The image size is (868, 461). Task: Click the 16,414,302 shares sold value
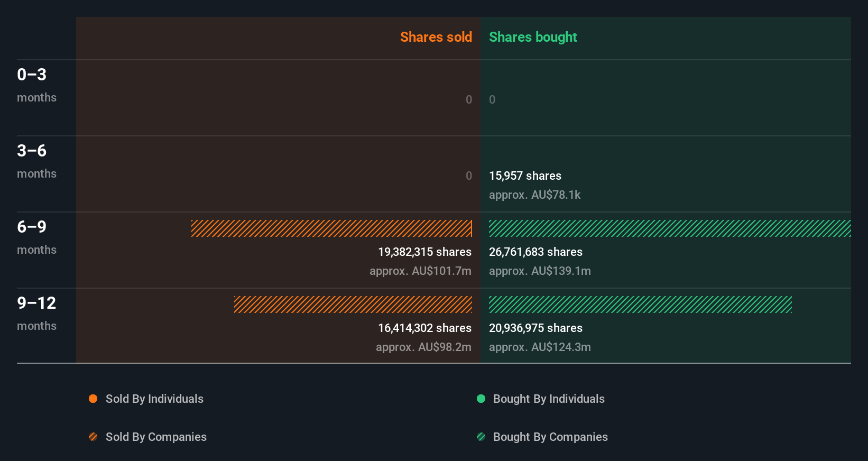point(424,328)
